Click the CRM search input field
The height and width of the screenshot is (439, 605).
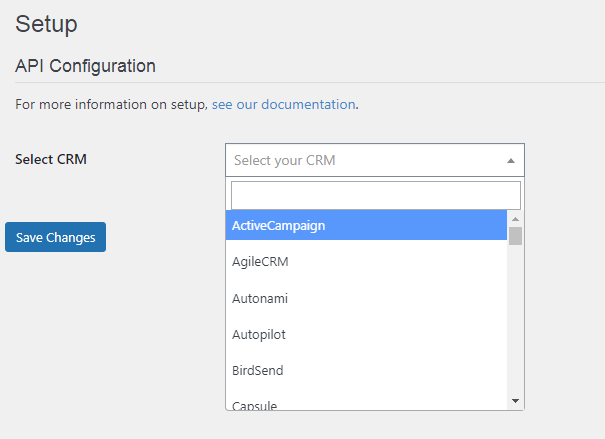(375, 196)
